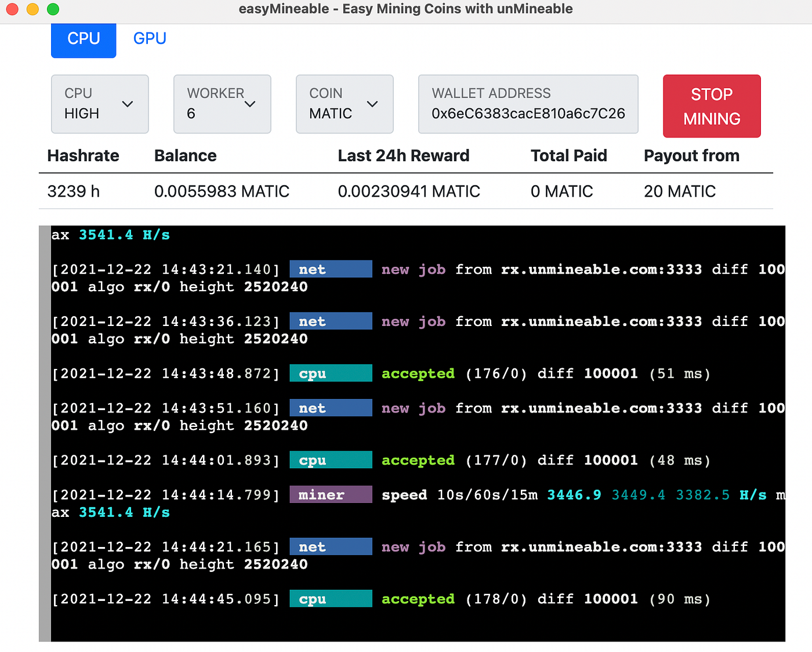Click the cpu tag at 14:44:01.893
The width and height of the screenshot is (812, 652).
coord(331,460)
